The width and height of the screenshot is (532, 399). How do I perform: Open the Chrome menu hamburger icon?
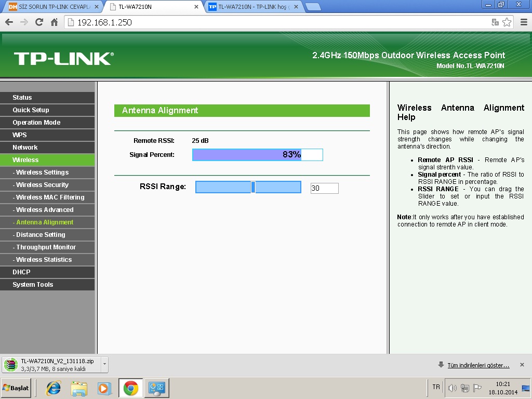(524, 22)
